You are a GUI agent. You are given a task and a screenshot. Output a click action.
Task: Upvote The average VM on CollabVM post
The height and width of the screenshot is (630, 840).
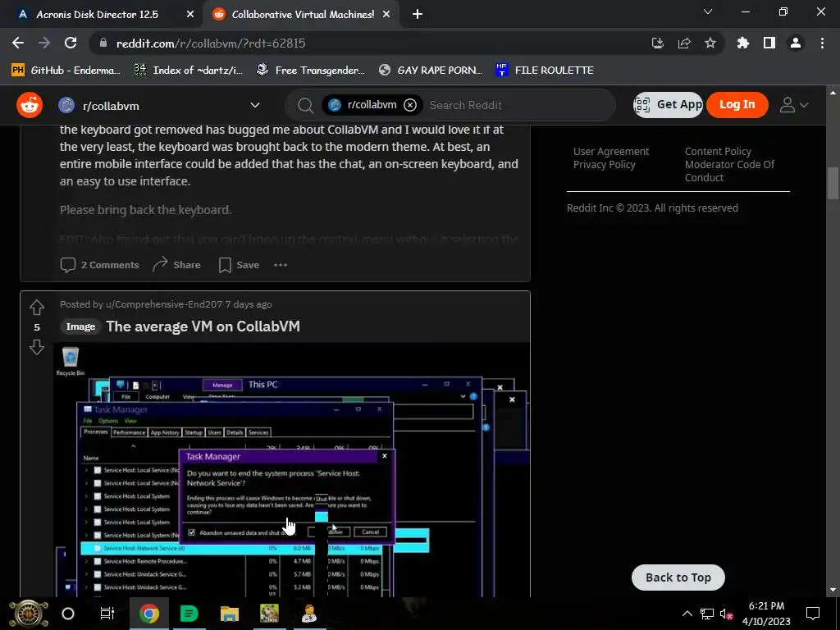click(x=36, y=307)
